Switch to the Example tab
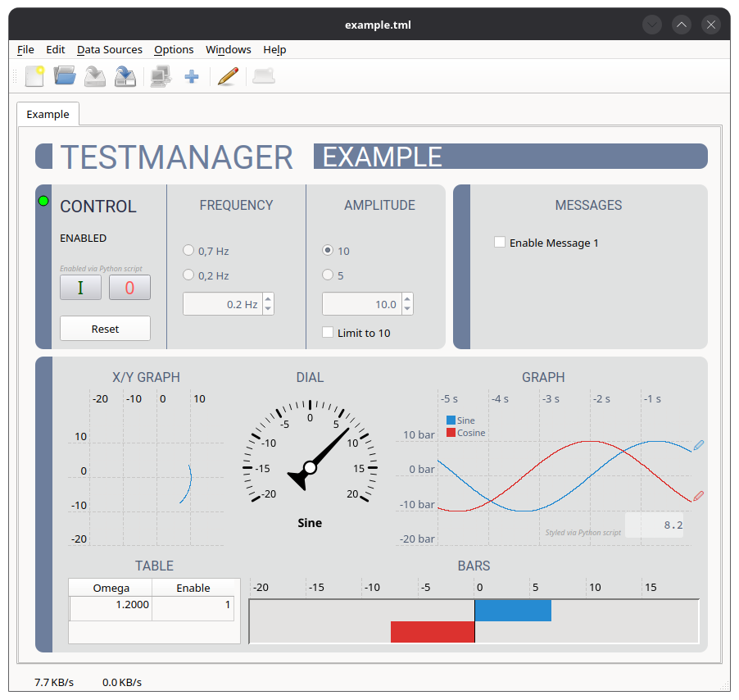 pos(48,114)
